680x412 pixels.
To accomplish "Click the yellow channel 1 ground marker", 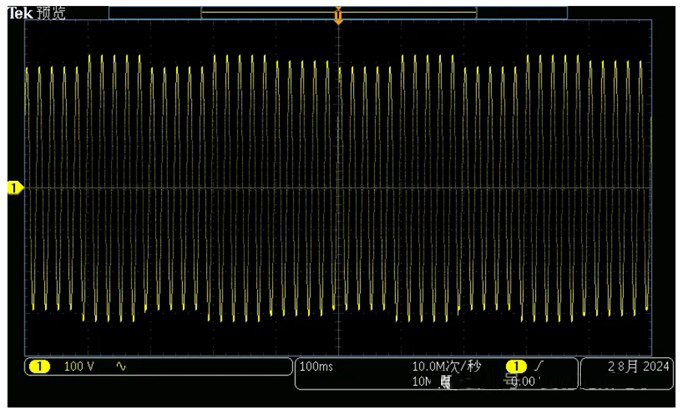I will [x=14, y=188].
